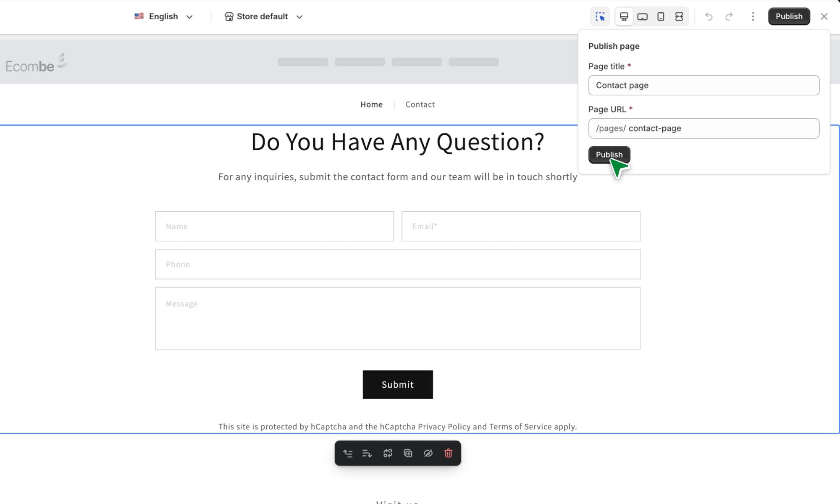Delete section with red trash icon
The image size is (840, 504).
click(x=448, y=453)
